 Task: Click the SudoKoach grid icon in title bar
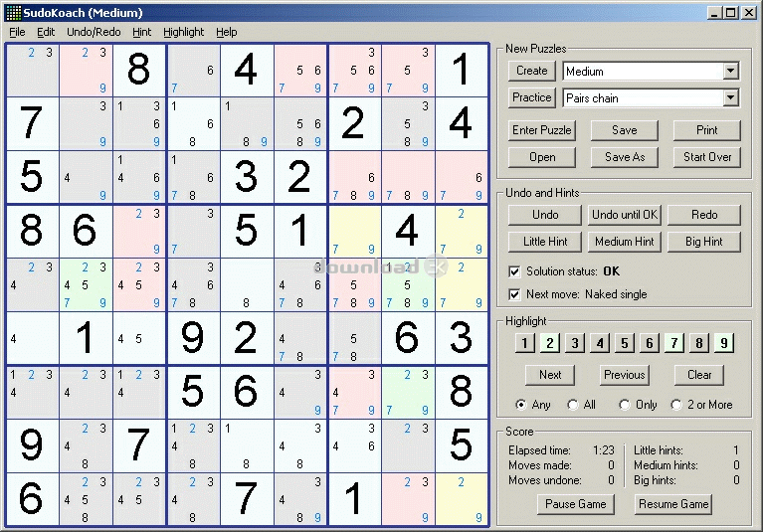(x=14, y=13)
